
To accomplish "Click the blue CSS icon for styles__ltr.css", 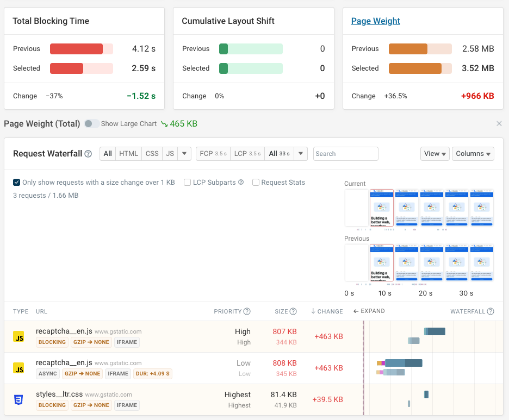I will 19,399.
